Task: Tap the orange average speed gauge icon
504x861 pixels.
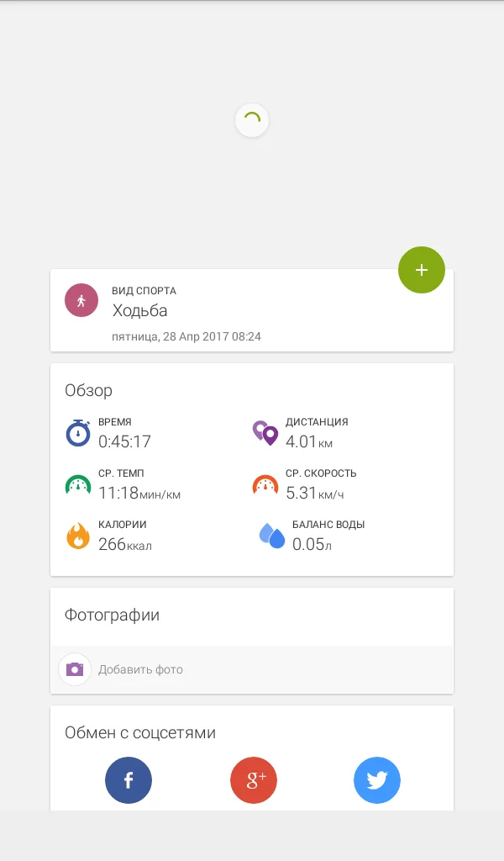Action: click(265, 485)
